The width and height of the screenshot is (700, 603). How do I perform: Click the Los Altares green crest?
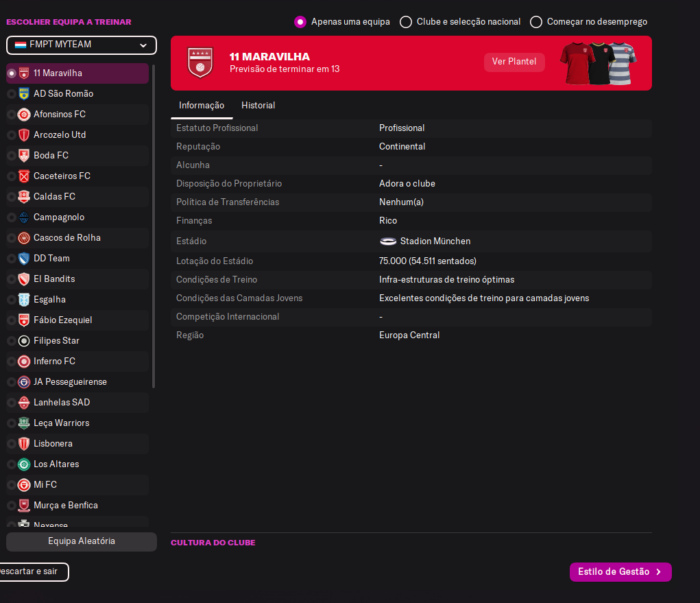point(24,464)
